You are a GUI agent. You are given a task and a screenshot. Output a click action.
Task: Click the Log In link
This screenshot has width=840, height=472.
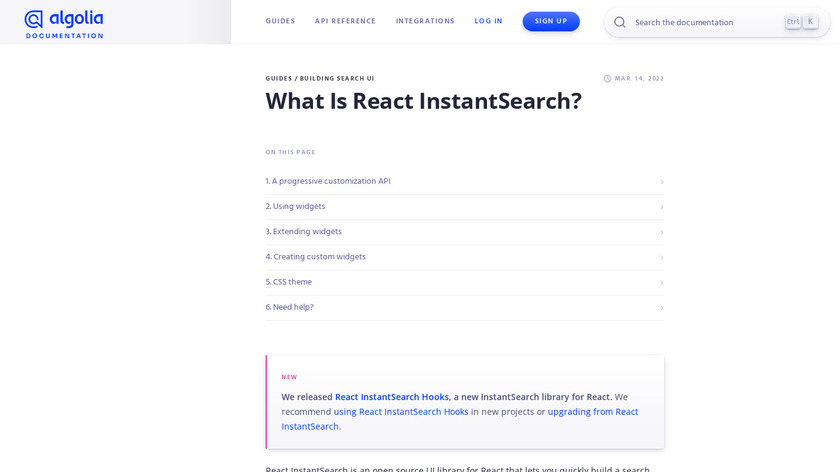488,21
